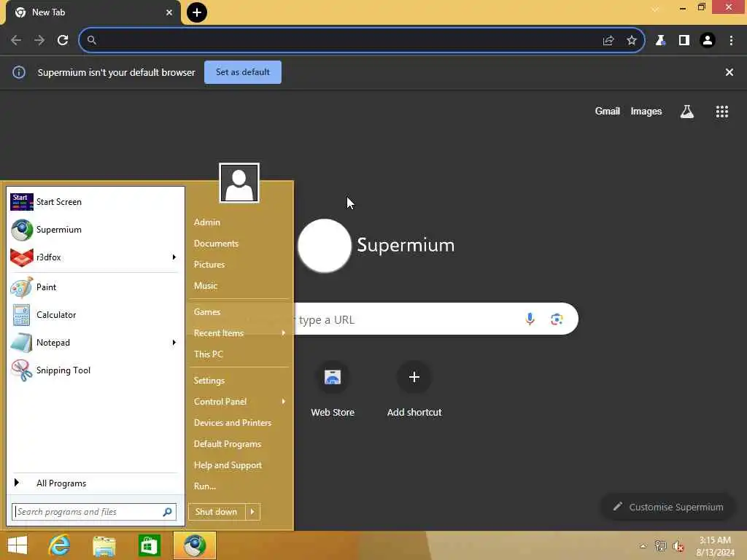This screenshot has width=747, height=560.
Task: Open the Store from the taskbar
Action: point(149,545)
